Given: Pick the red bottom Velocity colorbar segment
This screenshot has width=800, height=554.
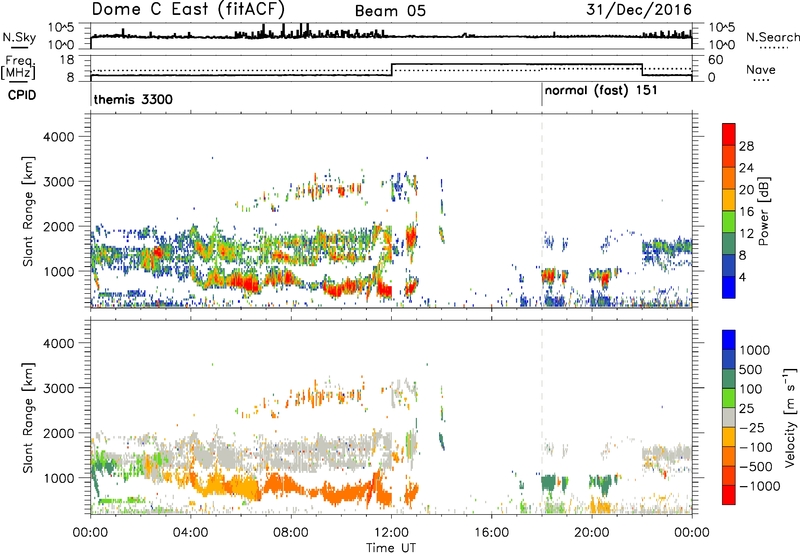Looking at the screenshot, I should tap(729, 495).
